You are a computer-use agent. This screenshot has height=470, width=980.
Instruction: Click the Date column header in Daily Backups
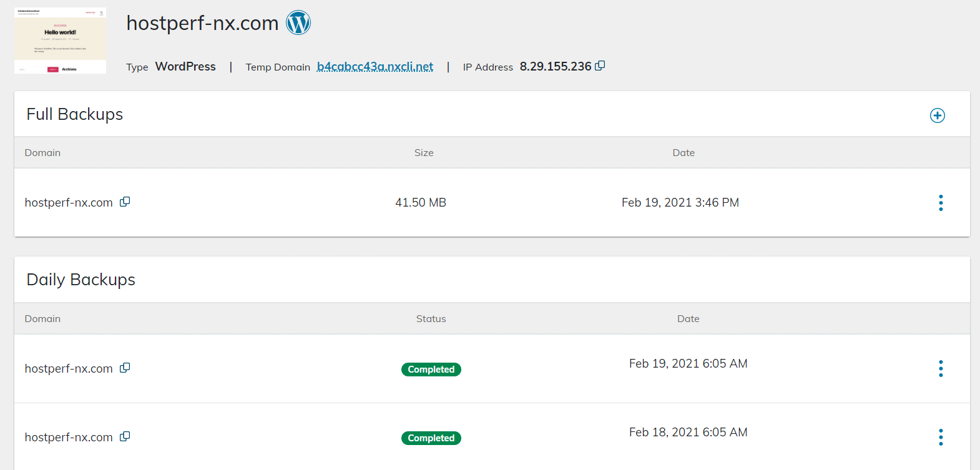[688, 319]
